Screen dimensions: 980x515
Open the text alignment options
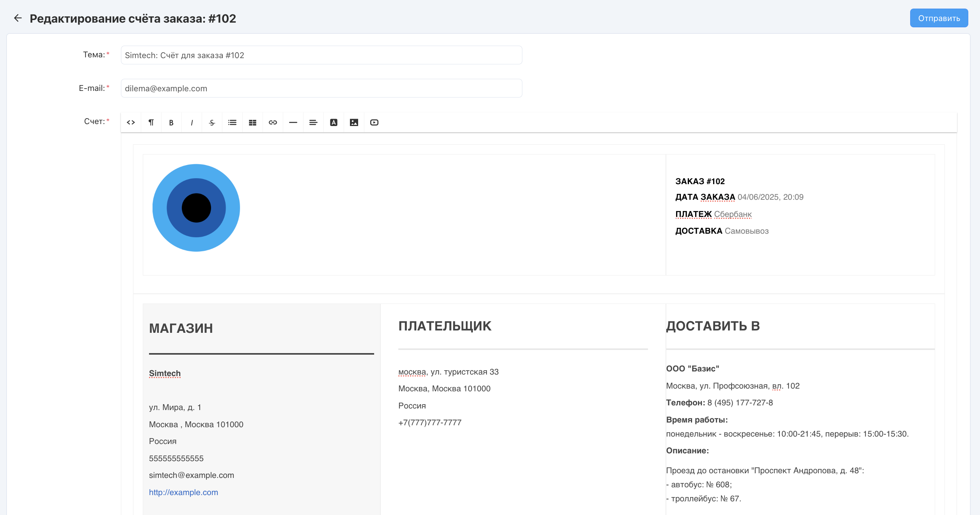pyautogui.click(x=313, y=123)
